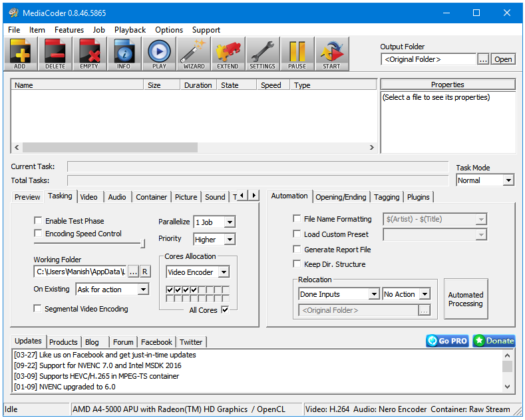The image size is (525, 420).
Task: Click the START transcoding icon
Action: tap(332, 54)
